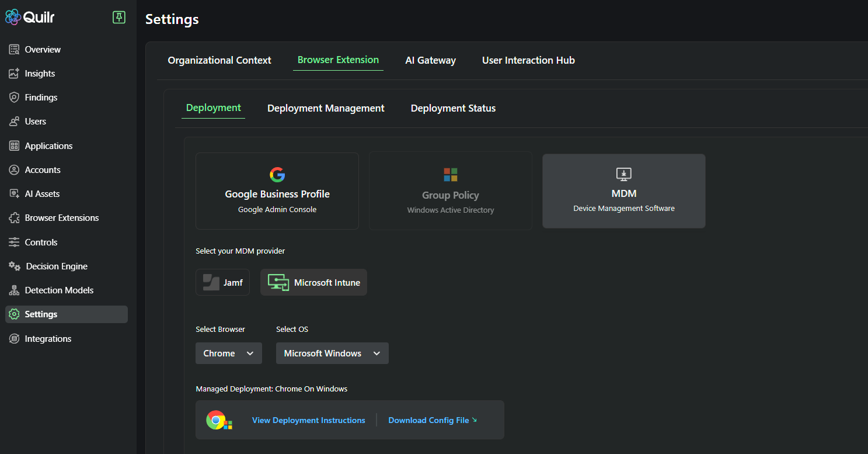Click the Chrome on Windows icon

click(x=219, y=420)
